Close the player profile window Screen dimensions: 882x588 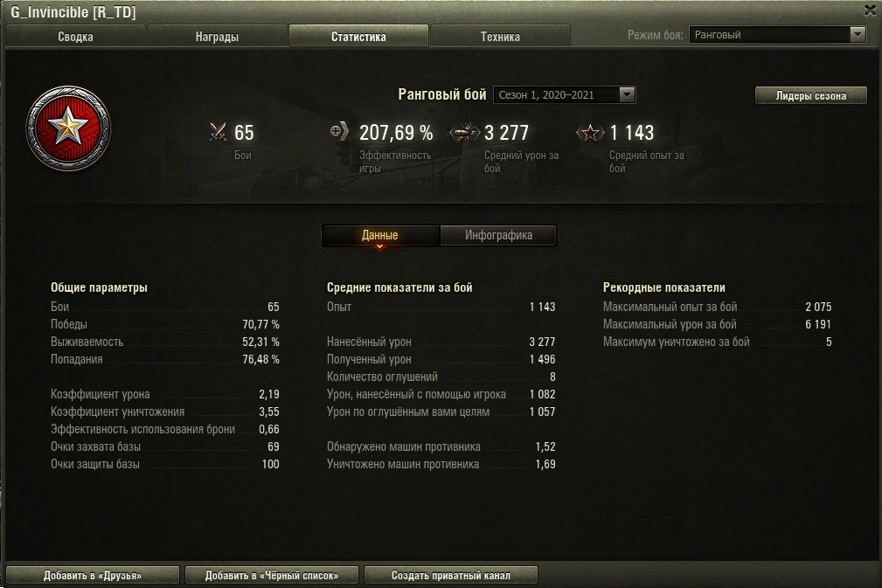(x=870, y=10)
